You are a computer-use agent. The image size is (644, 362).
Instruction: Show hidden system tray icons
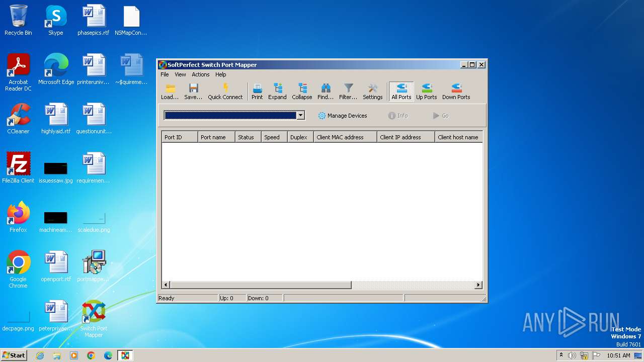[561, 355]
